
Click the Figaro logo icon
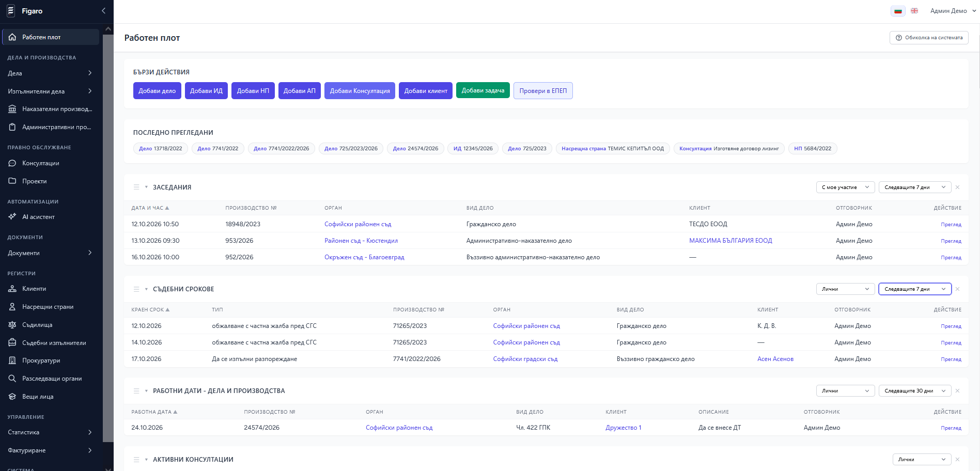point(11,11)
